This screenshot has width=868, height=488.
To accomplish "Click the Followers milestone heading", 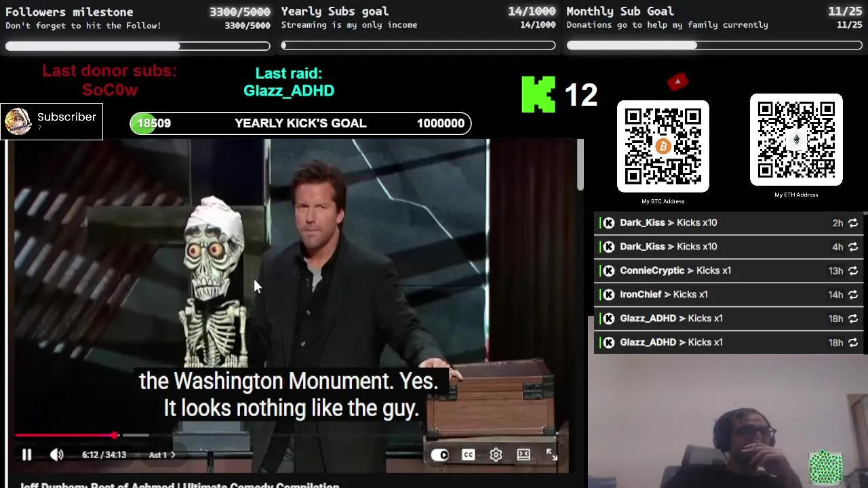I will click(x=69, y=12).
